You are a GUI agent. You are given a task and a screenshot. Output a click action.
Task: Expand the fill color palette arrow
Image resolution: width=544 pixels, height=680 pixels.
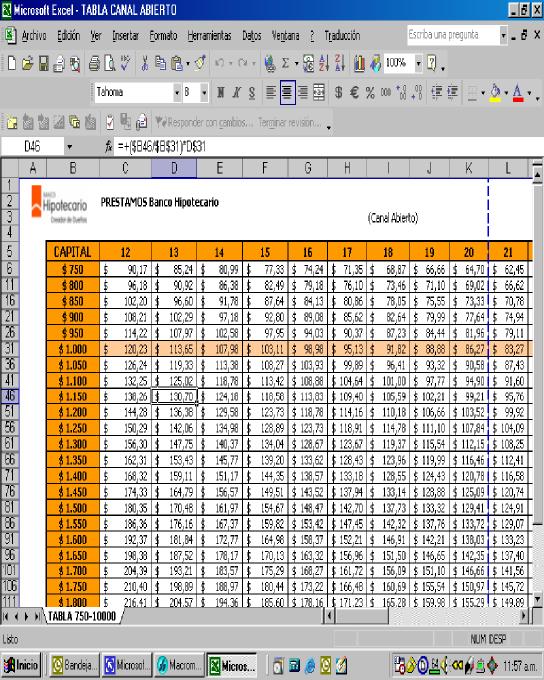506,93
